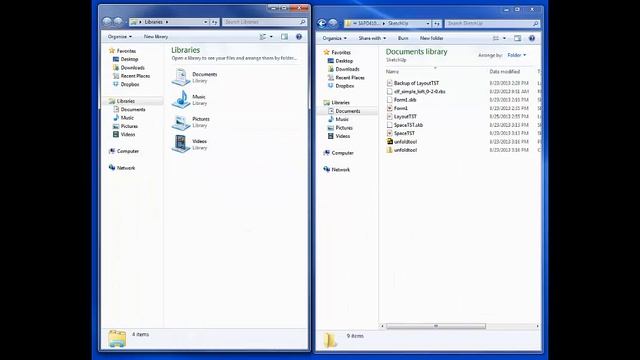
Task: Show the preview pane in the SketchUp folder window
Action: pyautogui.click(x=518, y=38)
